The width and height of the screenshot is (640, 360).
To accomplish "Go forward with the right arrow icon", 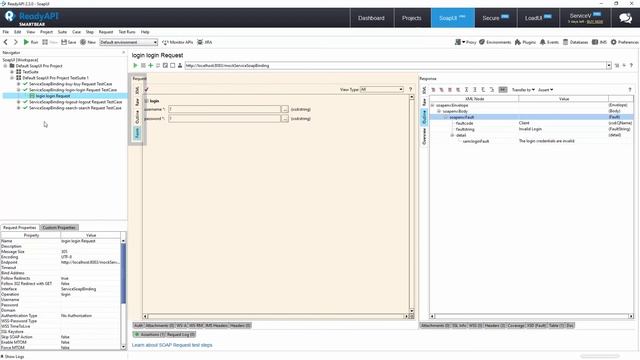I will point(16,42).
